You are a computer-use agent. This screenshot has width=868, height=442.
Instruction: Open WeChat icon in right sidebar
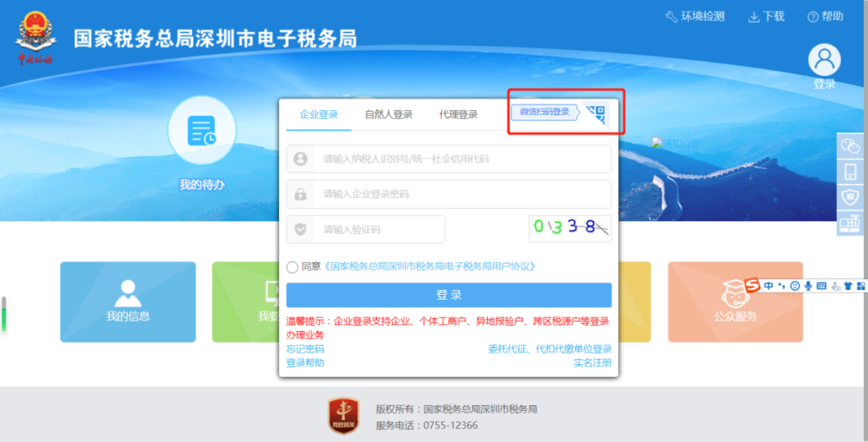click(x=851, y=145)
